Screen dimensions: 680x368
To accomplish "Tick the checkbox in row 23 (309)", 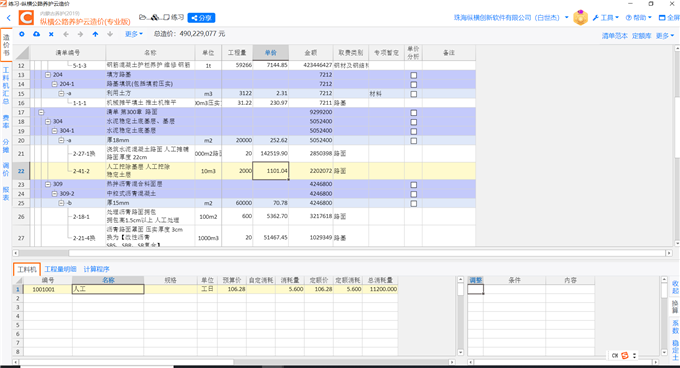I will tap(413, 185).
